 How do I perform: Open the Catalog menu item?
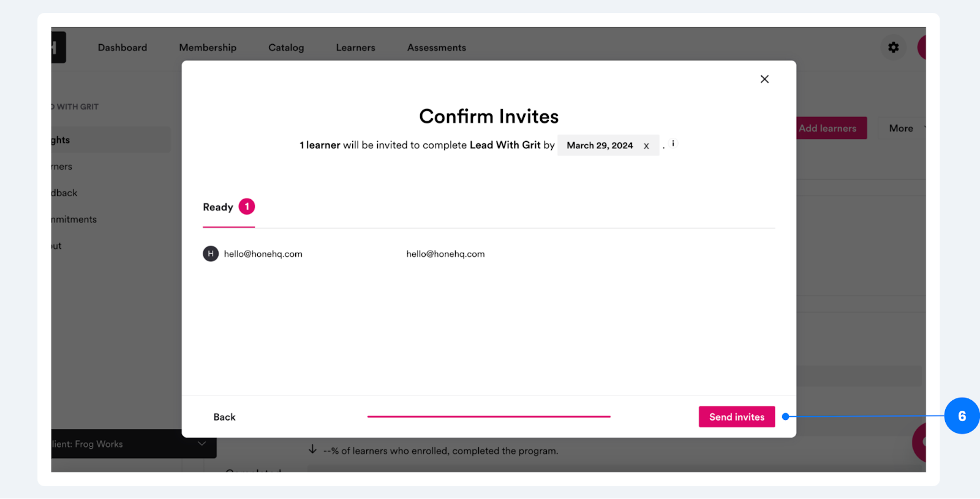click(x=286, y=47)
